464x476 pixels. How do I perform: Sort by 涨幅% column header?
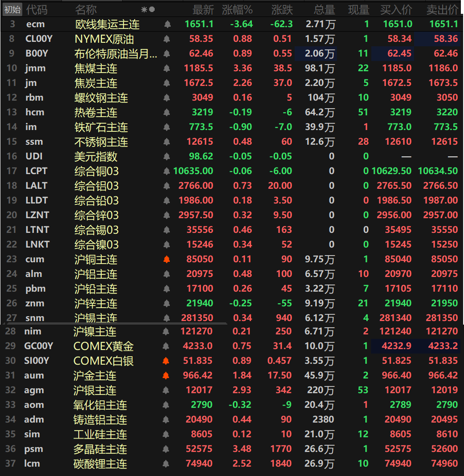click(x=237, y=9)
